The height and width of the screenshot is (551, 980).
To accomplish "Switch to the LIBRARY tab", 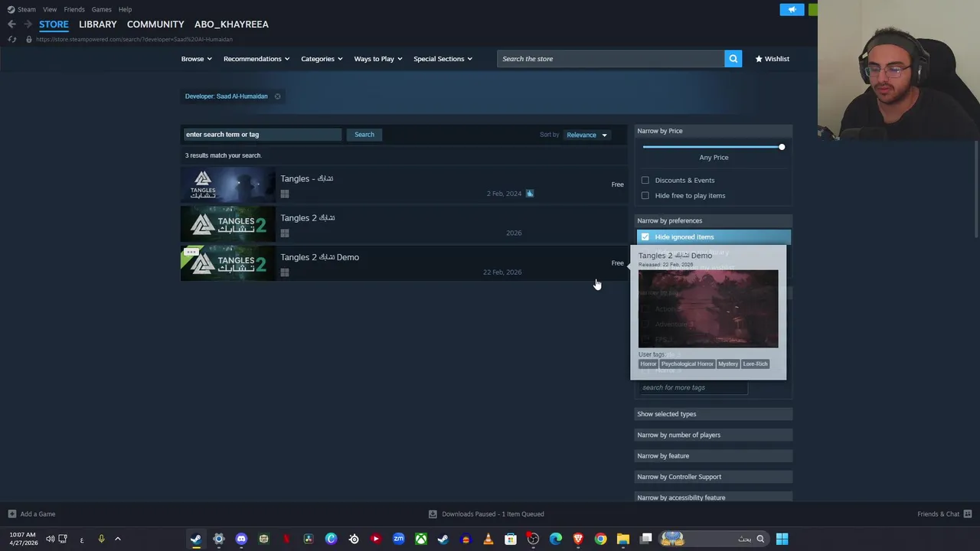I will pyautogui.click(x=98, y=24).
